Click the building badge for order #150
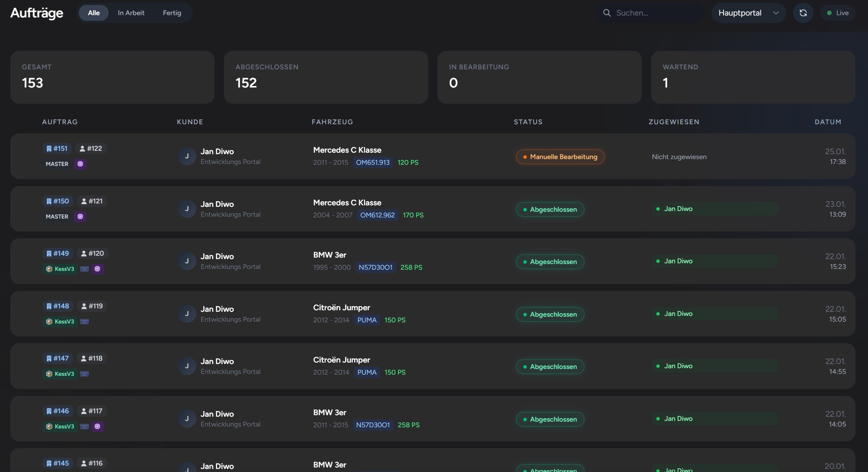Viewport: 868px width, 472px height. tap(58, 201)
